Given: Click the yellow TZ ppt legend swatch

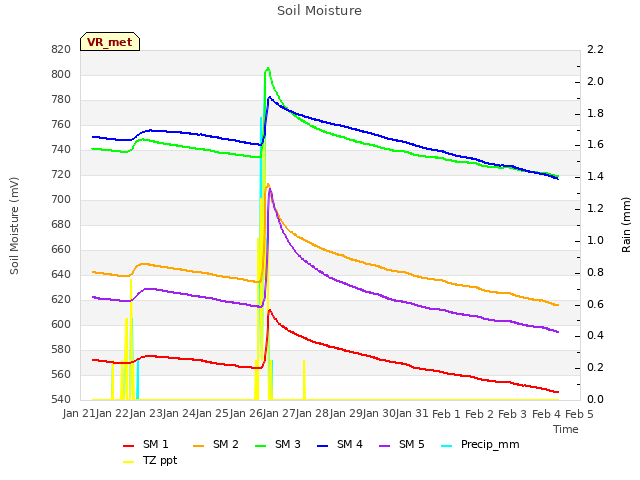Looking at the screenshot, I should point(129,462).
